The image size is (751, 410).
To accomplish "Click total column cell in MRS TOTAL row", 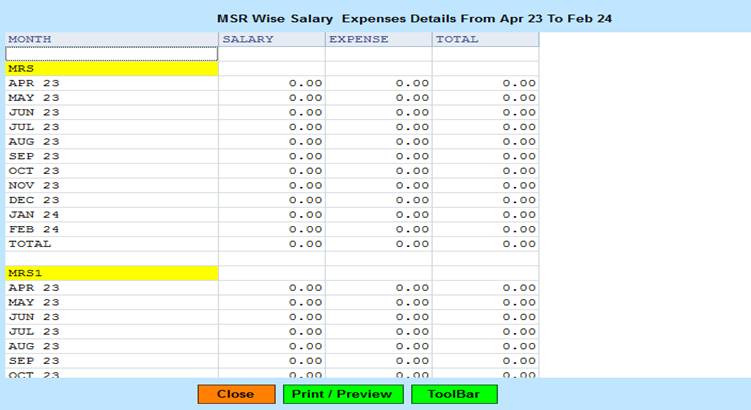I will coord(485,244).
